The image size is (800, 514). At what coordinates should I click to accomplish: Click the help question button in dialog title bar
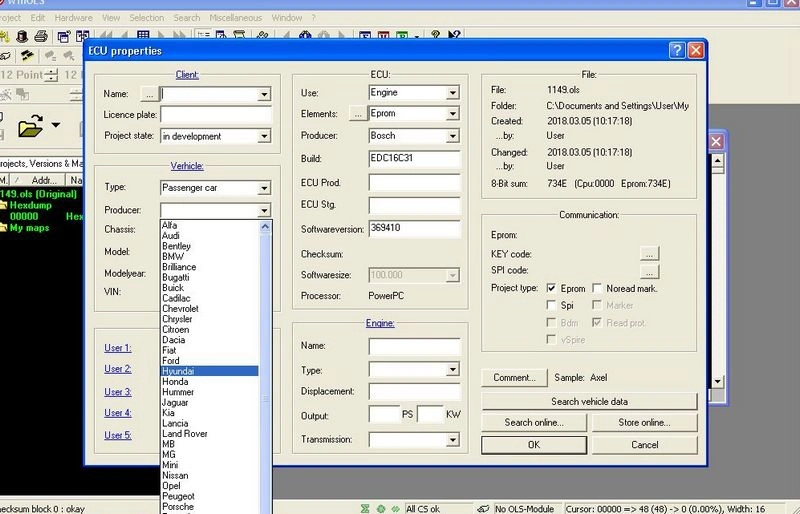click(677, 50)
